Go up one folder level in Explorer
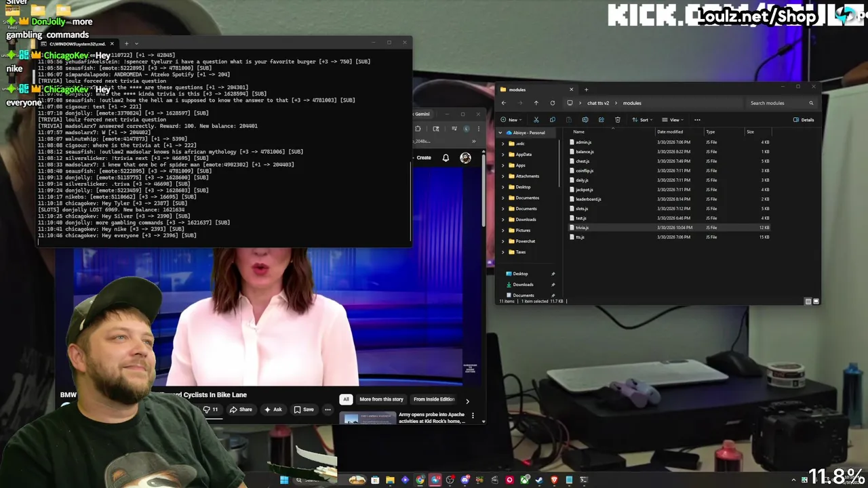Viewport: 868px width, 488px height. coord(536,103)
